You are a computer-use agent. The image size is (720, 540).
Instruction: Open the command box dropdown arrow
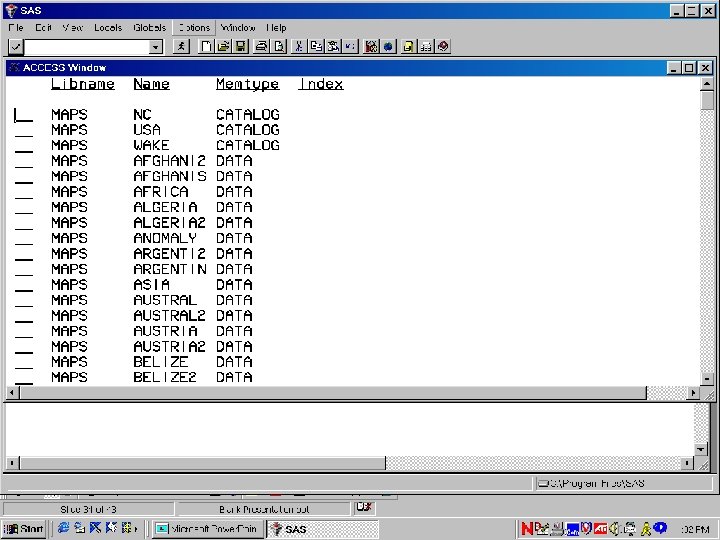click(x=156, y=47)
